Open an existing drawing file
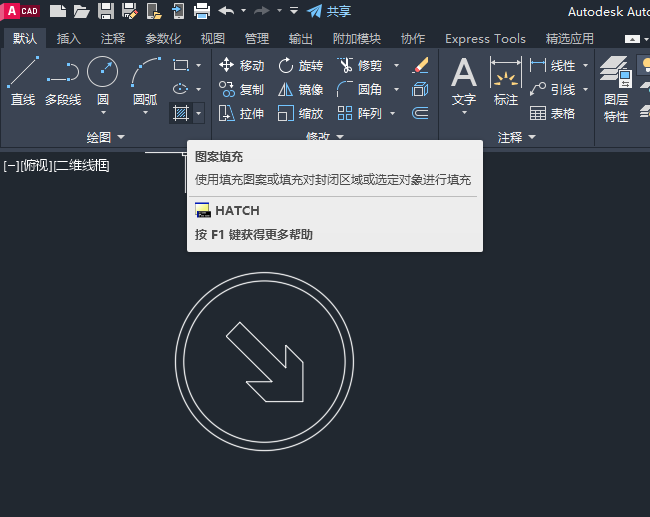 pos(82,11)
